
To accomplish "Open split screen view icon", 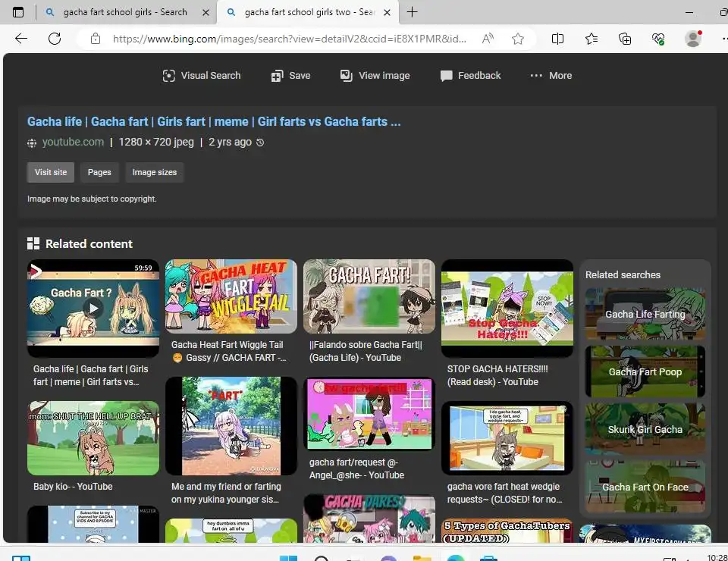I will (x=557, y=39).
